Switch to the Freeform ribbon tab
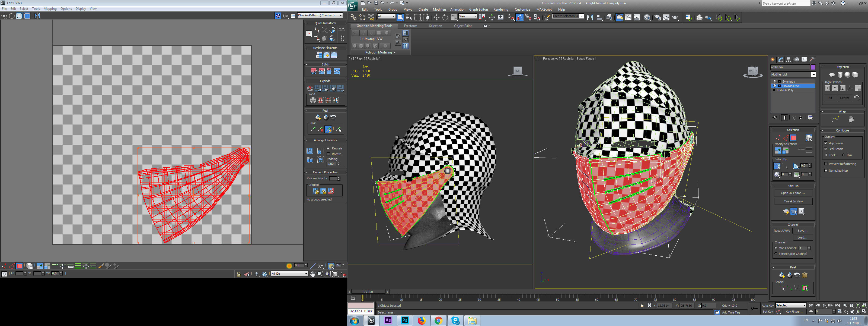Image resolution: width=868 pixels, height=326 pixels. tap(410, 26)
